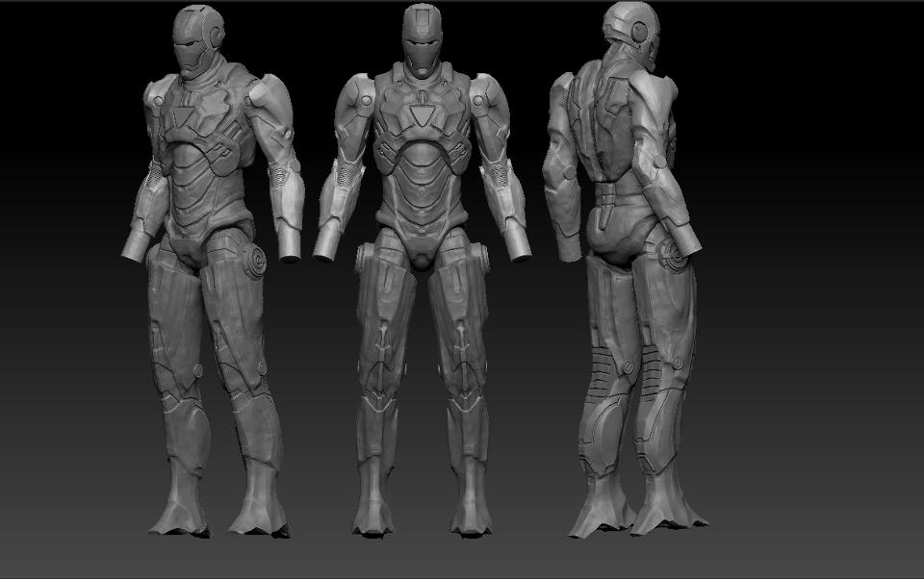Select the front-facing armor figure in the center

coord(422,269)
